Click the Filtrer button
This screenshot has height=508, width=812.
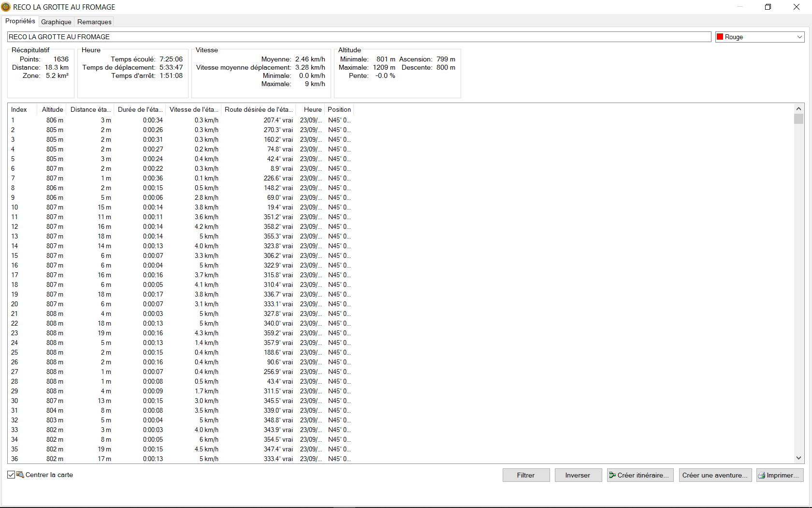(x=526, y=475)
